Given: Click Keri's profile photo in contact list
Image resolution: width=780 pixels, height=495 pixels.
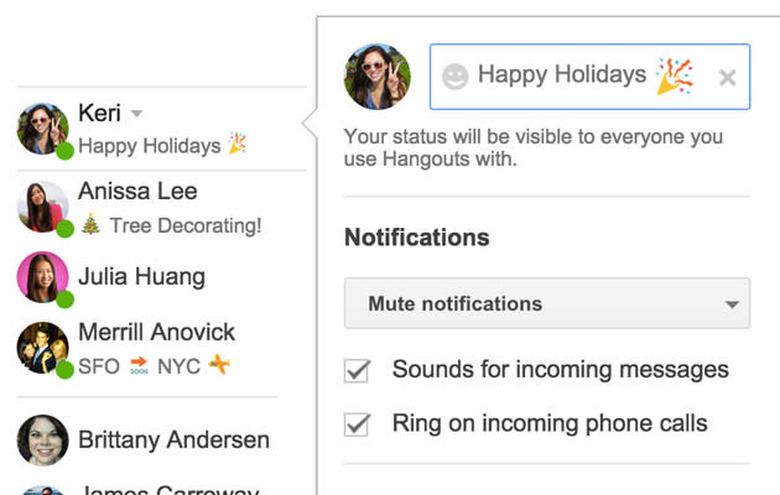Looking at the screenshot, I should 43,128.
